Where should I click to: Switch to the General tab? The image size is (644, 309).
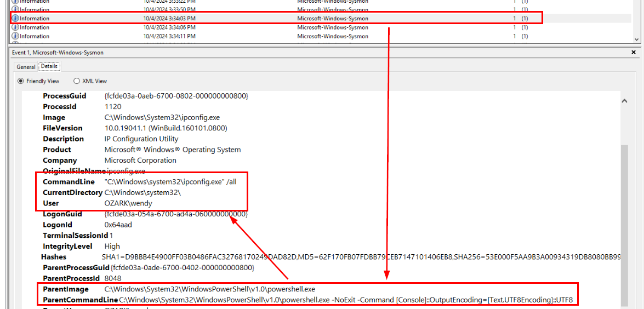tap(26, 66)
